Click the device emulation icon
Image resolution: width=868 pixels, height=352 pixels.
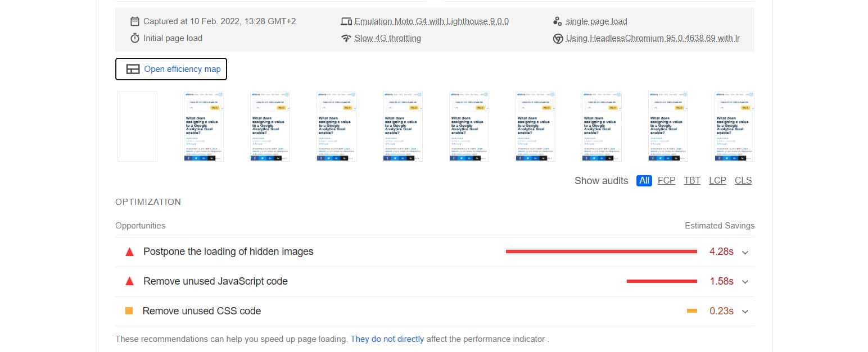pyautogui.click(x=346, y=21)
